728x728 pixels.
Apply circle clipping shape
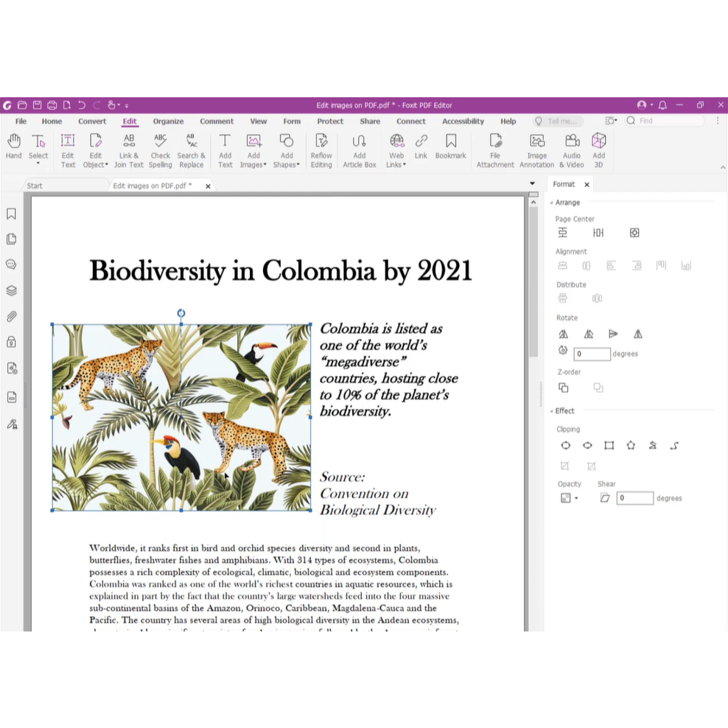tap(565, 446)
